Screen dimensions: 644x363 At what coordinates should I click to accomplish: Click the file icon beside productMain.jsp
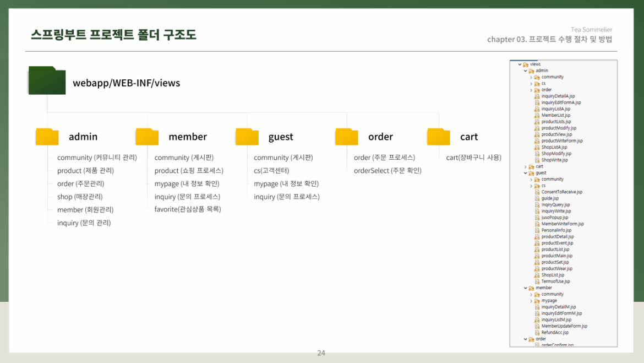[537, 256]
